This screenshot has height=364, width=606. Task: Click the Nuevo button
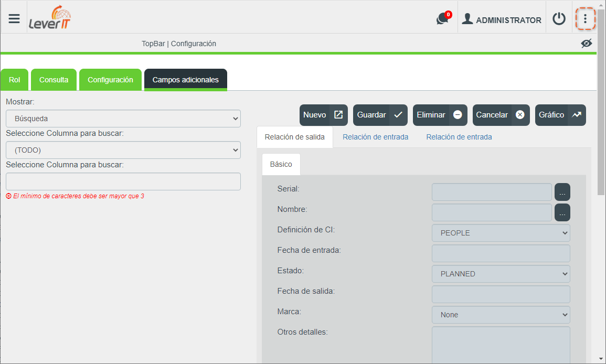324,115
